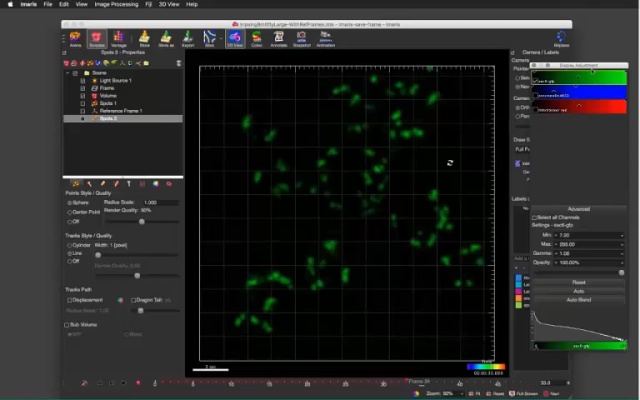Collapse the Scene tree node
The image size is (640, 400).
coord(68,72)
